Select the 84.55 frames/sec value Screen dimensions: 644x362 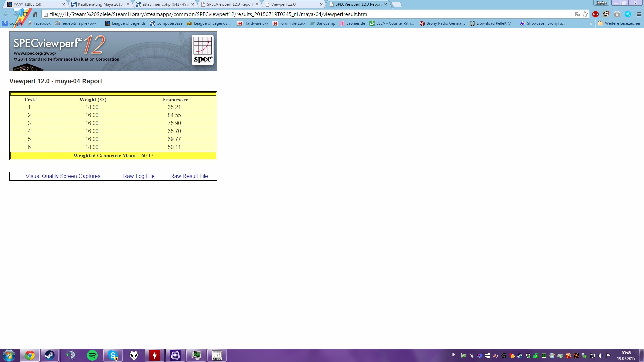[x=174, y=115]
